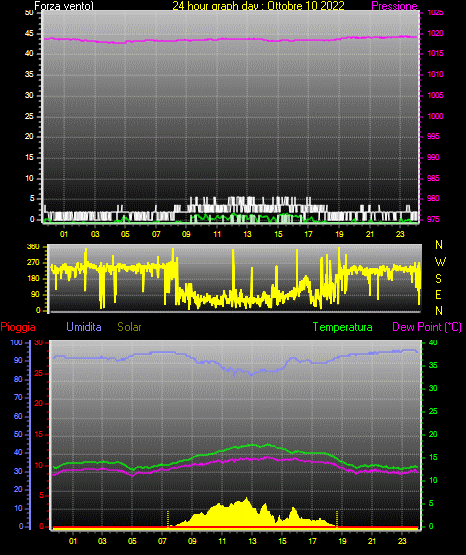
Task: Click the Umidita legend label
Action: (84, 327)
